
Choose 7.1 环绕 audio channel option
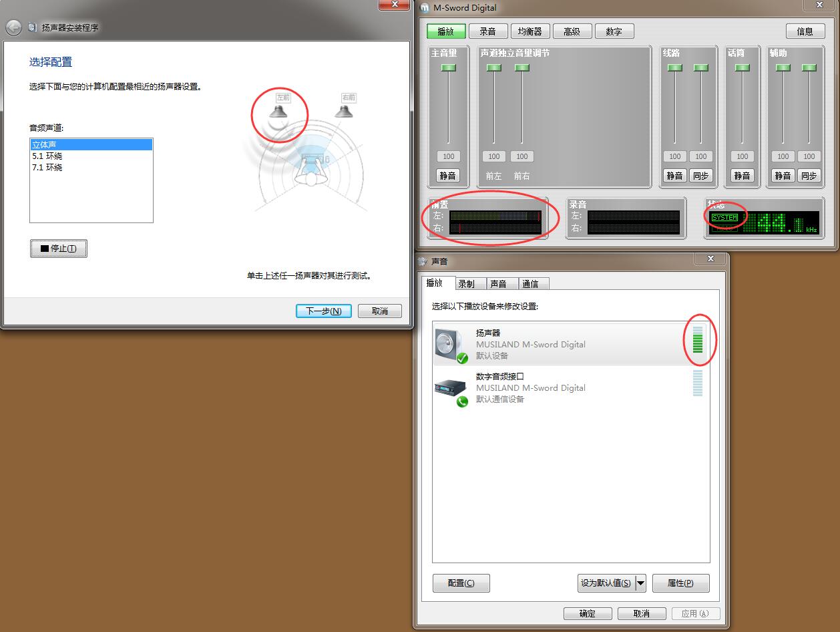pos(47,168)
